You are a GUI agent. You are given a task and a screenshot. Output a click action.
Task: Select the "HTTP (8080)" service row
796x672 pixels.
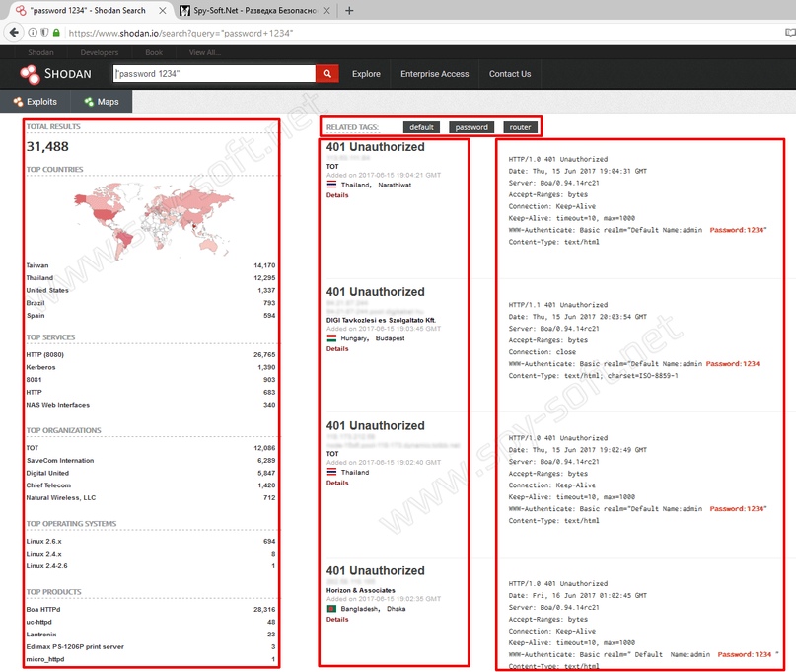point(151,354)
